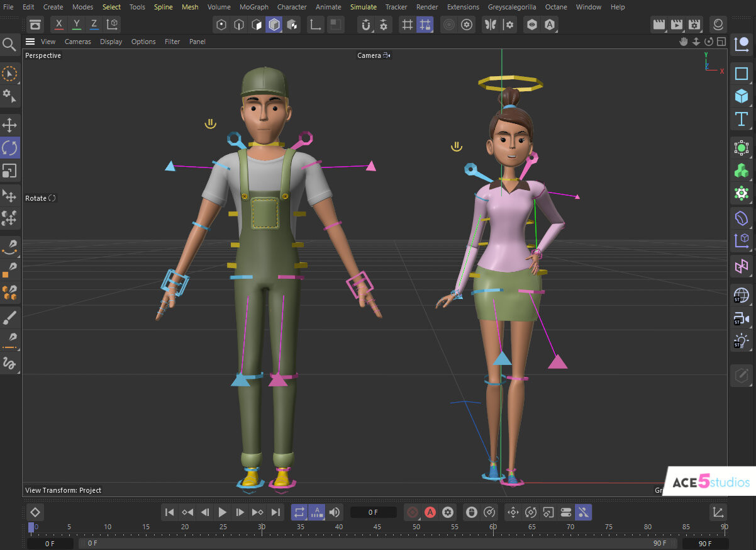
Task: Activate the Rotate tool icon
Action: click(x=9, y=148)
